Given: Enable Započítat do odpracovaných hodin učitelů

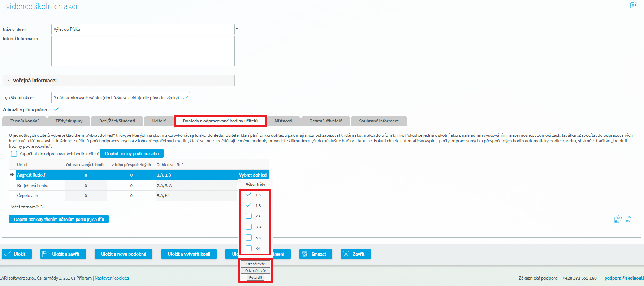Looking at the screenshot, I should point(14,154).
